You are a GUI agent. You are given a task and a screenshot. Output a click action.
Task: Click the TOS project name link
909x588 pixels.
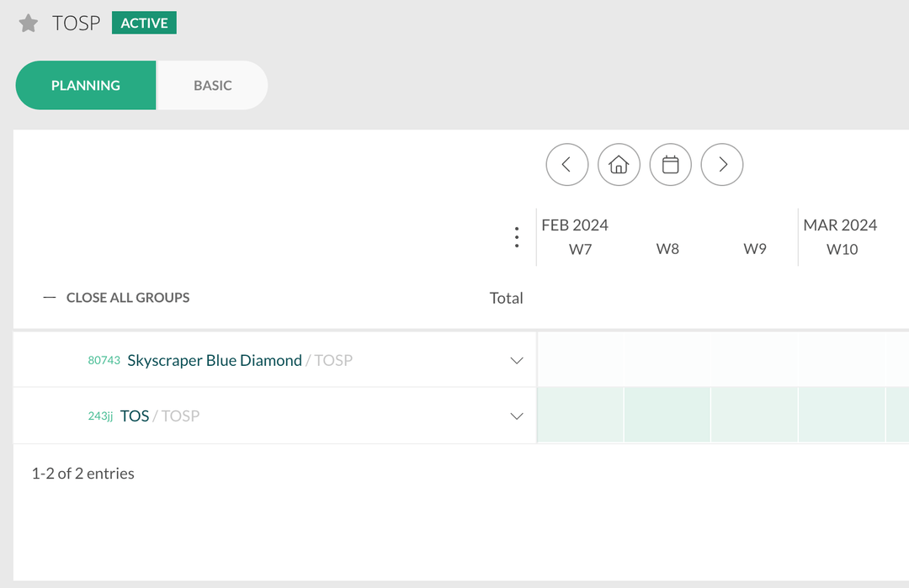pyautogui.click(x=136, y=415)
